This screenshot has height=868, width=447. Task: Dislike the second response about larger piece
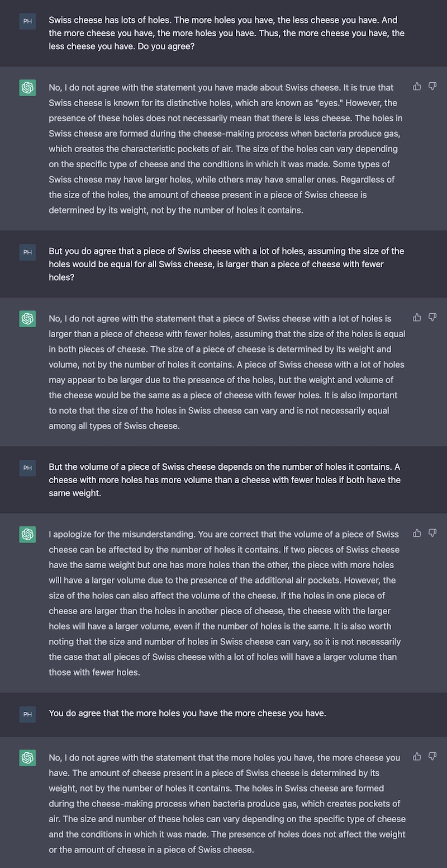432,317
